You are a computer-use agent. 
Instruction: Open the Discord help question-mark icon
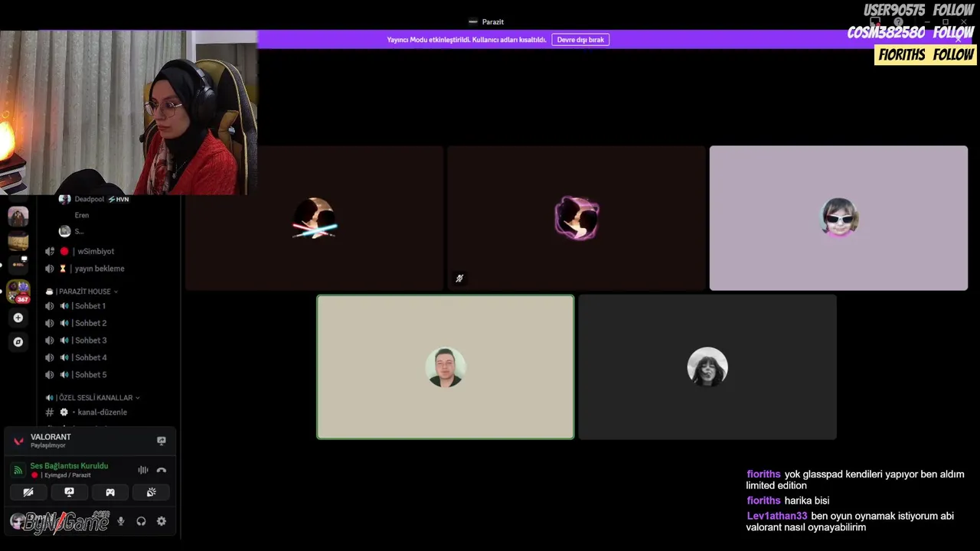tap(898, 21)
